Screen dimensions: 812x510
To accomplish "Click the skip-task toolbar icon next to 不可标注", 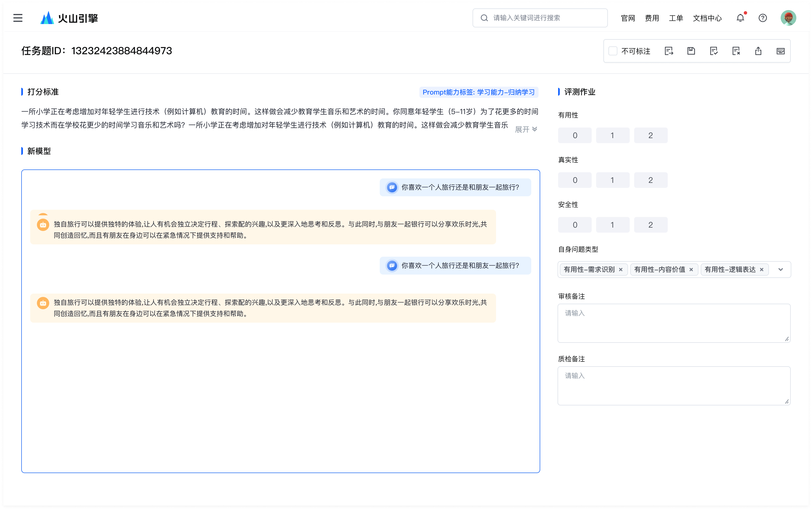I will coord(669,51).
